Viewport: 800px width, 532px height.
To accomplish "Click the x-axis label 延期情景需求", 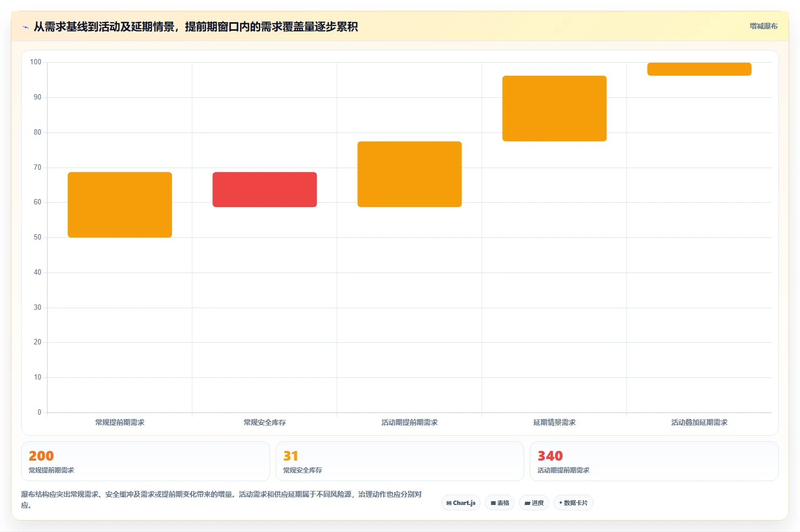I will (555, 422).
